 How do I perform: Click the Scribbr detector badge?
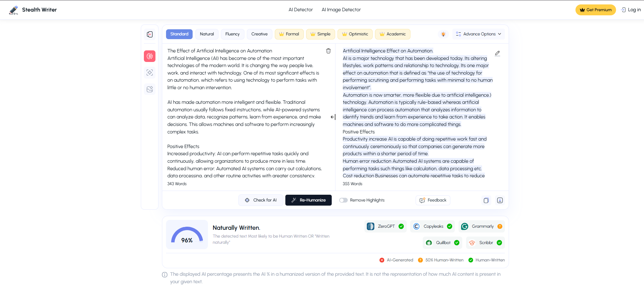pyautogui.click(x=485, y=243)
